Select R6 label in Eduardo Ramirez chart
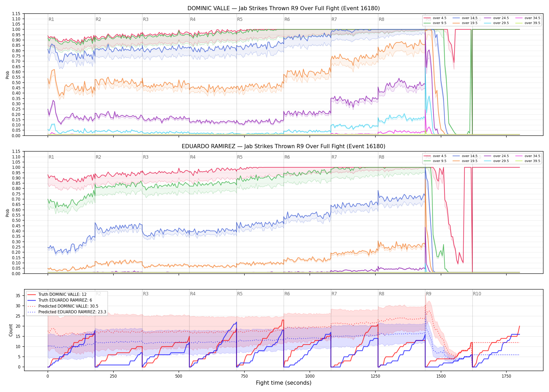The image size is (549, 392). coord(287,157)
